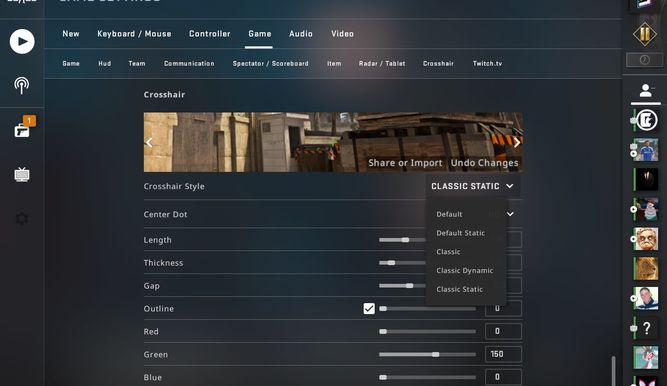Open the old man cartoon friend avatar

click(646, 239)
